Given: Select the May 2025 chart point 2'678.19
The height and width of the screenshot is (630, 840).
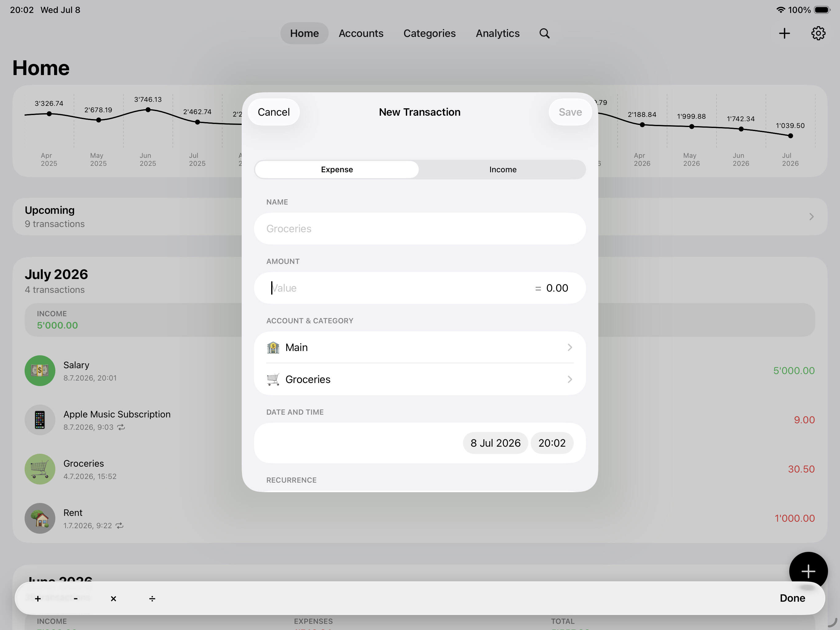Looking at the screenshot, I should click(99, 120).
